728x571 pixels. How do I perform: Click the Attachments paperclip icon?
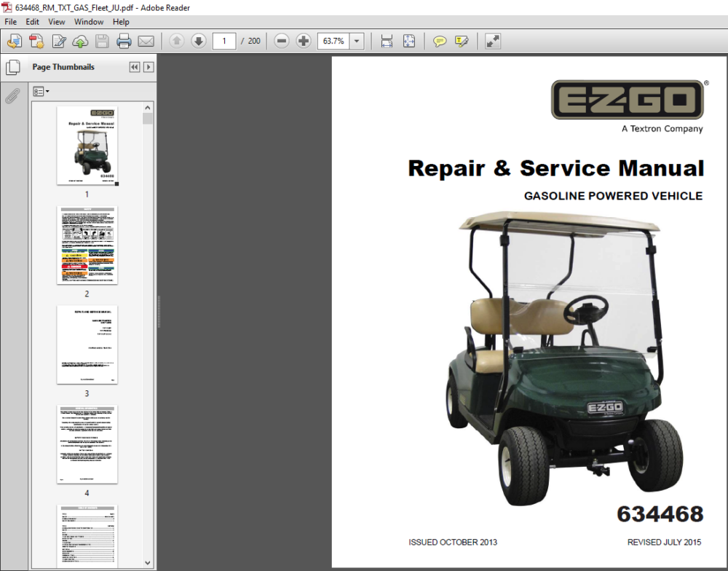[x=13, y=95]
